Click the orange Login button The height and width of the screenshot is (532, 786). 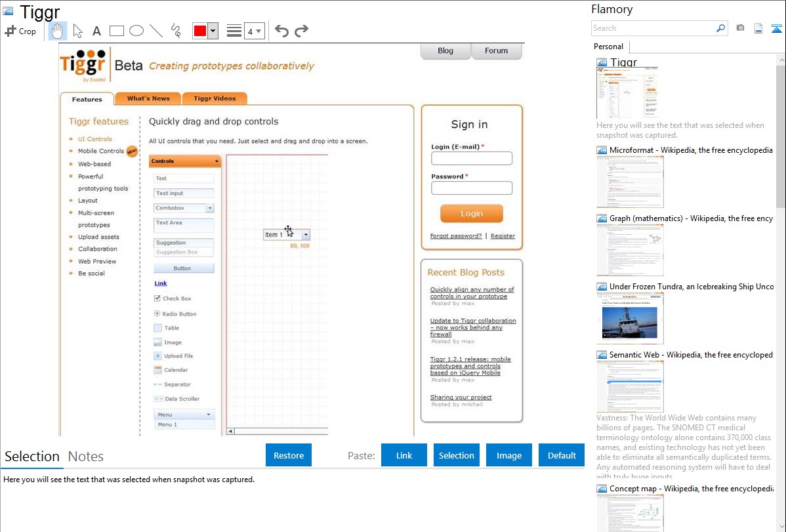pos(472,214)
